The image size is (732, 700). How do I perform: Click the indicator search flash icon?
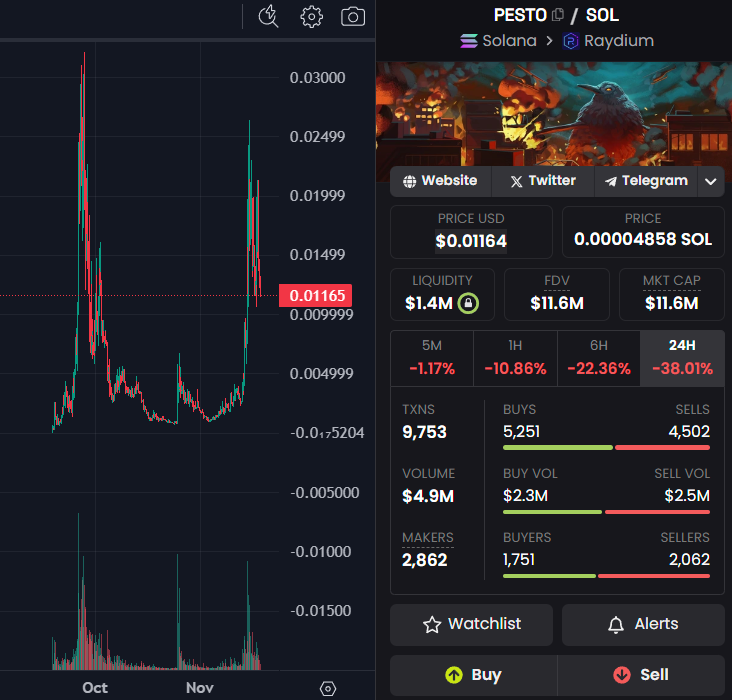tap(268, 17)
